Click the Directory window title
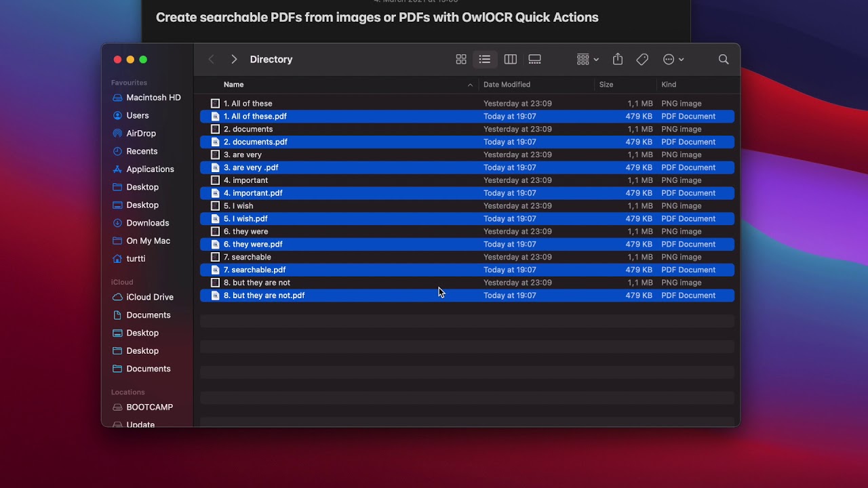Screen dimensions: 868x488 coord(271,60)
